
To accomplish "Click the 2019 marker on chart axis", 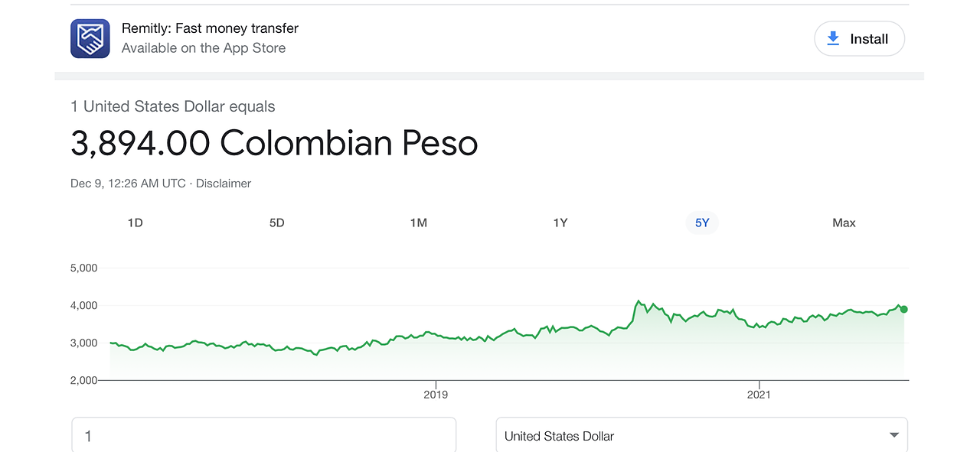I will 436,395.
